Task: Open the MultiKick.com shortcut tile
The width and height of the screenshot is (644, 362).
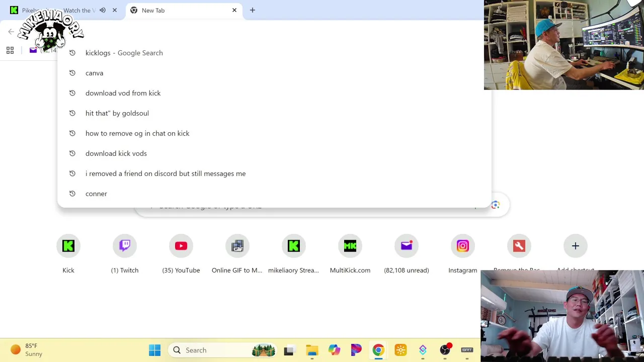Action: pyautogui.click(x=350, y=254)
